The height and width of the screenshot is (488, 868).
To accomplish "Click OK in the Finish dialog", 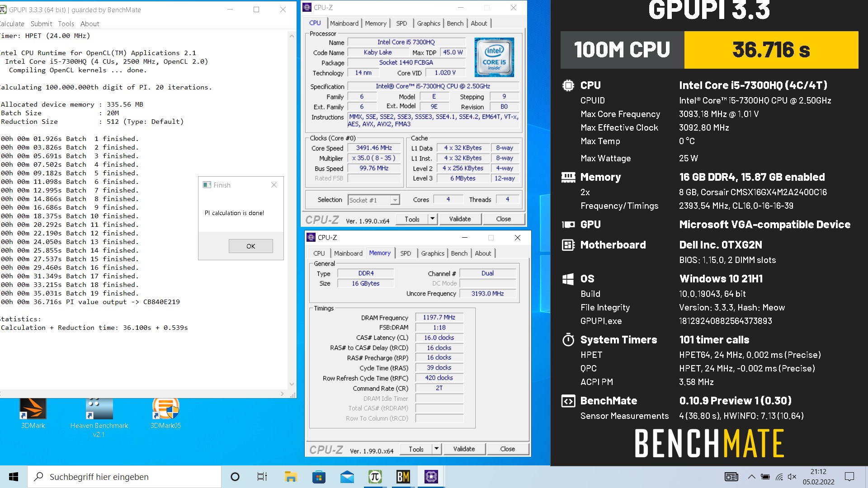I will [251, 246].
